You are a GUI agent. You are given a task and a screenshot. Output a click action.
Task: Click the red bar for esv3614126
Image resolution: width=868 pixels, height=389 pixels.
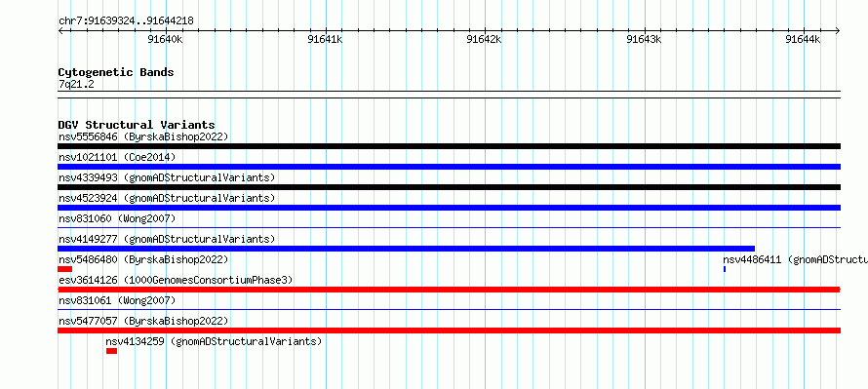[449, 290]
